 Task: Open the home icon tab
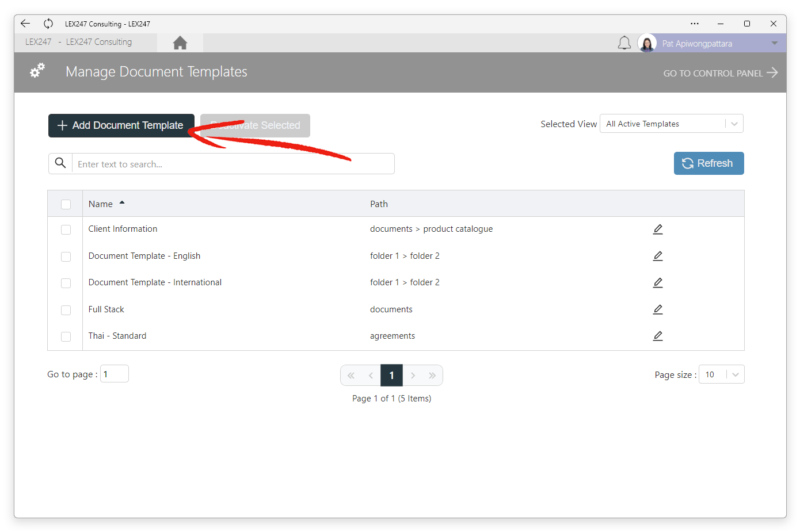point(180,43)
